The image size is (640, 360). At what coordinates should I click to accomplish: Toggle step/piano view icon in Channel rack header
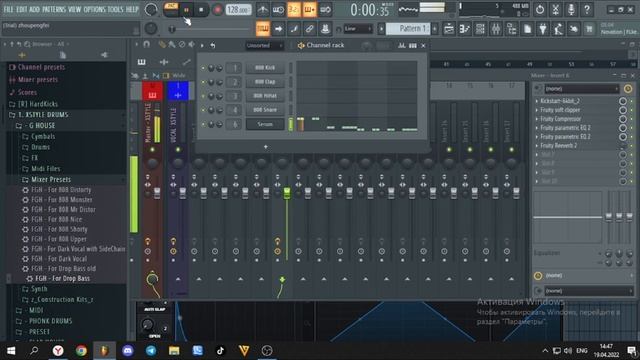[413, 46]
